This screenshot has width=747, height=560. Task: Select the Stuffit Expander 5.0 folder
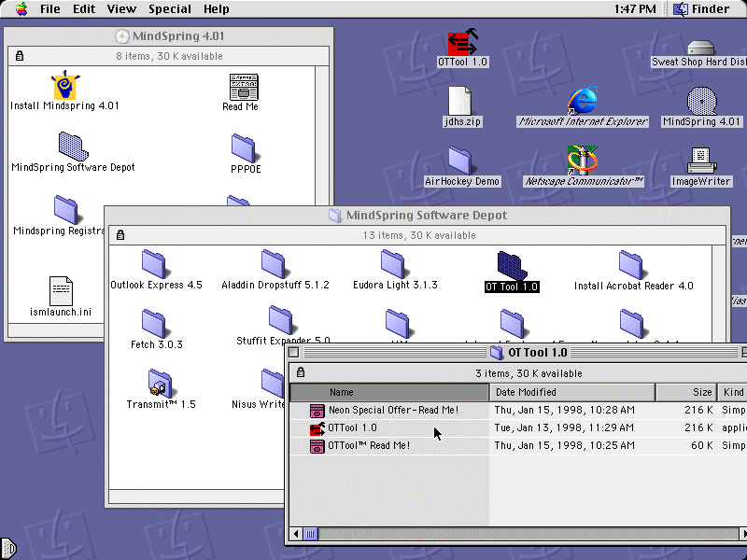click(281, 320)
